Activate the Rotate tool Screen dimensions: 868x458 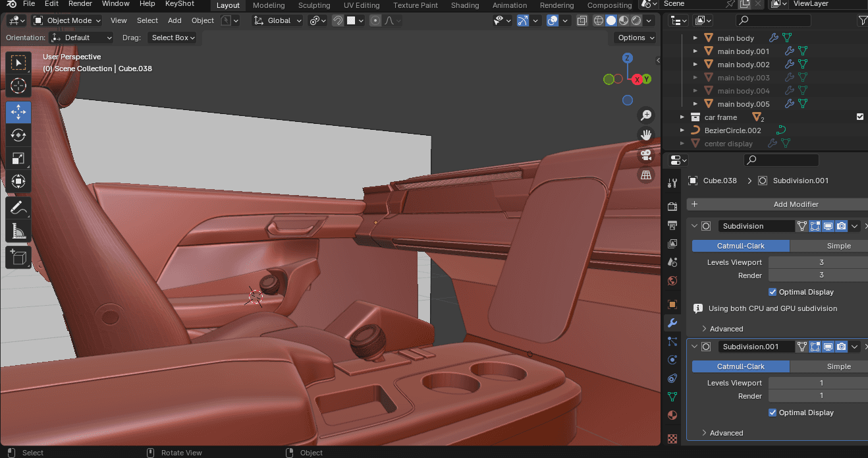click(x=18, y=135)
